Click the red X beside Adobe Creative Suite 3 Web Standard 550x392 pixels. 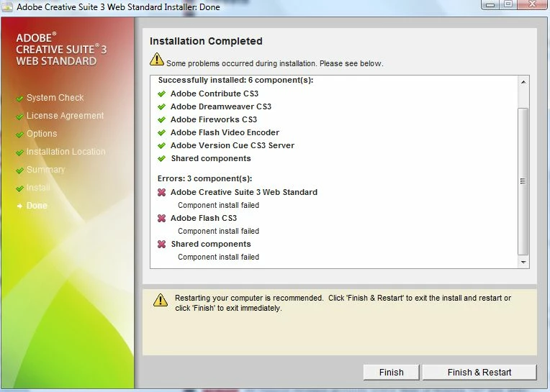pyautogui.click(x=162, y=192)
